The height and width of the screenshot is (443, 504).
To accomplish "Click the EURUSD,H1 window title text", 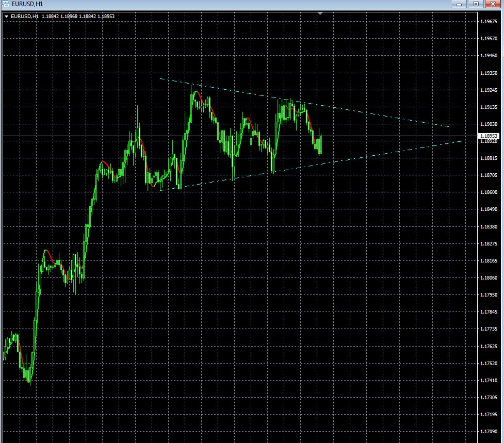I will pos(27,4).
